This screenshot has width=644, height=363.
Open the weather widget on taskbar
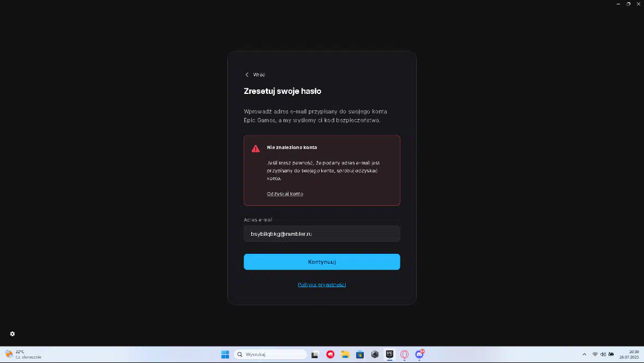pyautogui.click(x=23, y=354)
